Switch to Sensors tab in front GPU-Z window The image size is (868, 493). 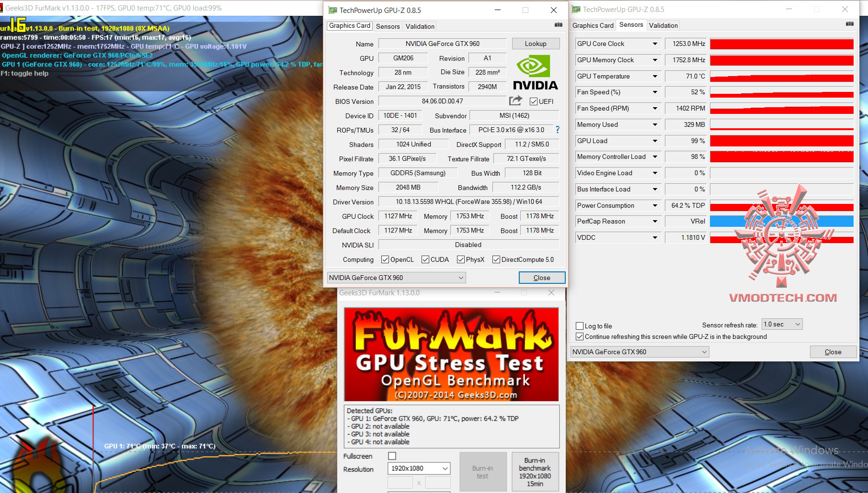click(388, 26)
